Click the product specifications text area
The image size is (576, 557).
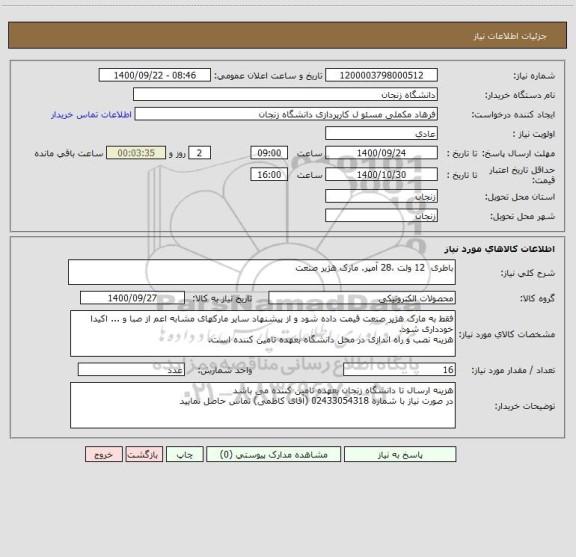pyautogui.click(x=263, y=333)
